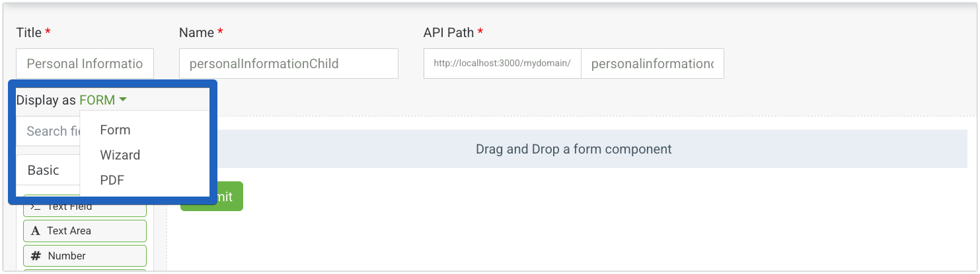The width and height of the screenshot is (980, 274).
Task: Click the Text Area 'A' icon
Action: click(x=36, y=231)
